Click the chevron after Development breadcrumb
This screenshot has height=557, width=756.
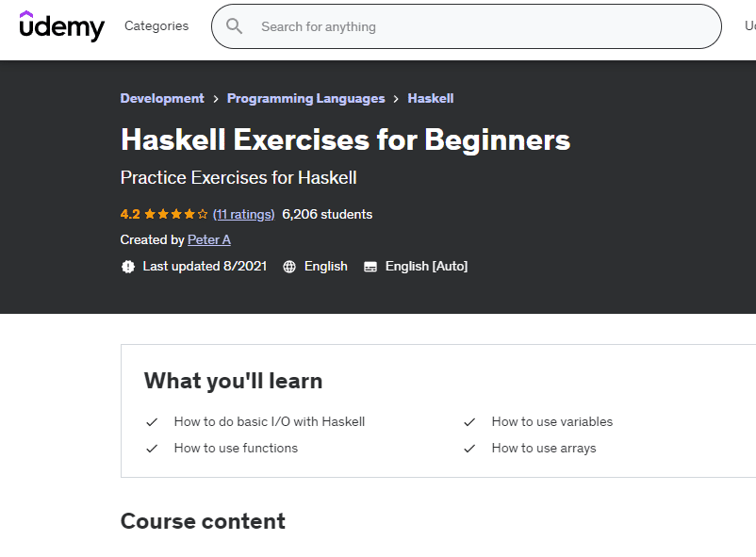pyautogui.click(x=216, y=98)
